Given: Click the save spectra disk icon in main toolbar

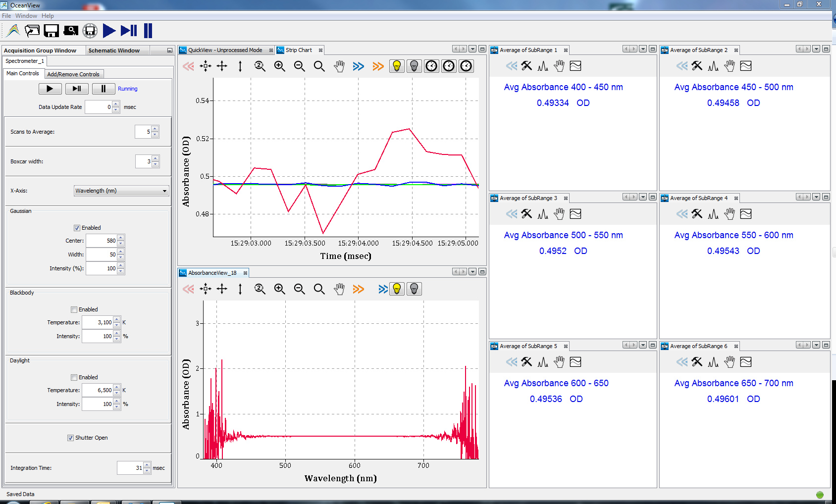Looking at the screenshot, I should pos(51,31).
